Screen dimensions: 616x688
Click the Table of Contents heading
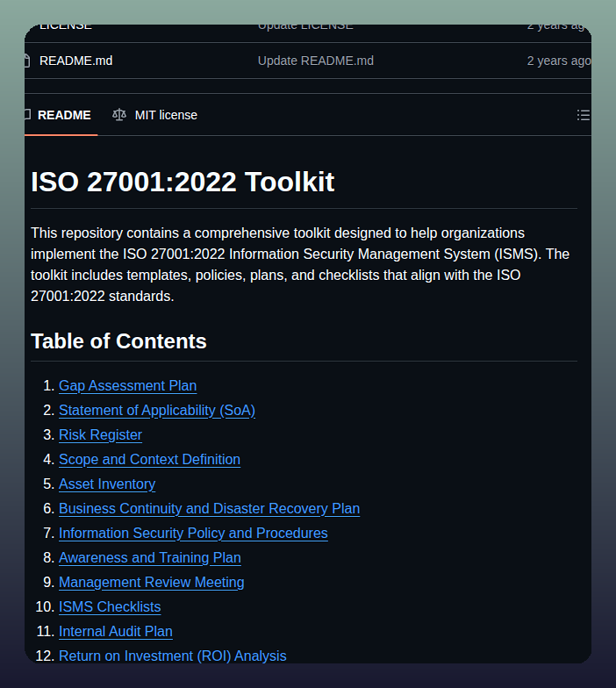point(118,341)
